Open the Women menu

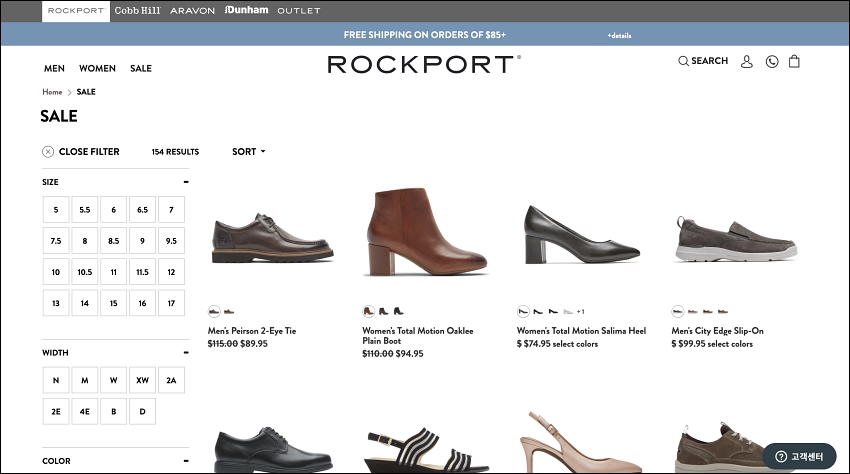[98, 68]
